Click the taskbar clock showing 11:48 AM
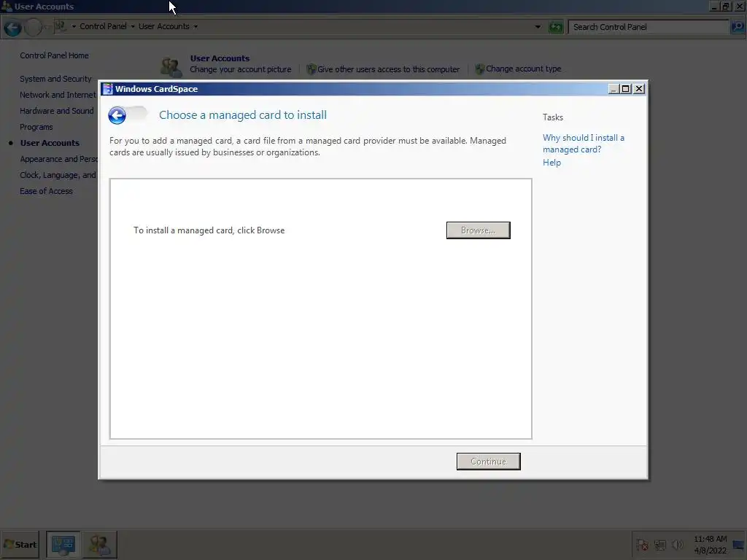747x560 pixels. [x=710, y=545]
